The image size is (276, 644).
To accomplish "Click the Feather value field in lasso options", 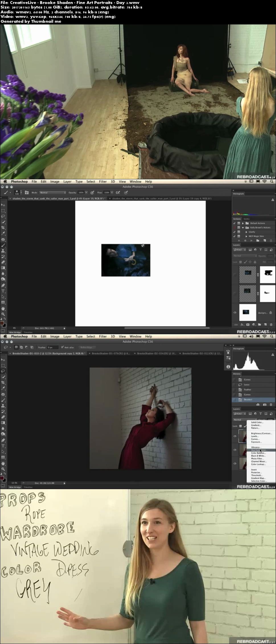I will coord(53,347).
